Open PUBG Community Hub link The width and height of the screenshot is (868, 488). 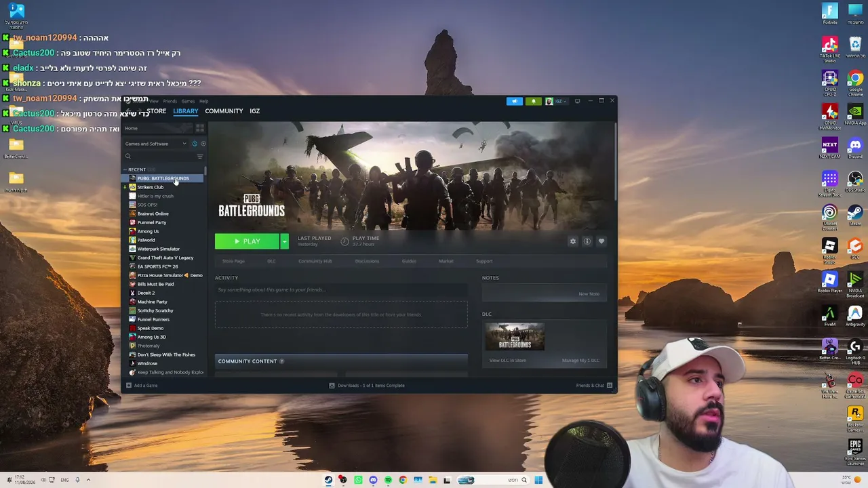tap(315, 261)
